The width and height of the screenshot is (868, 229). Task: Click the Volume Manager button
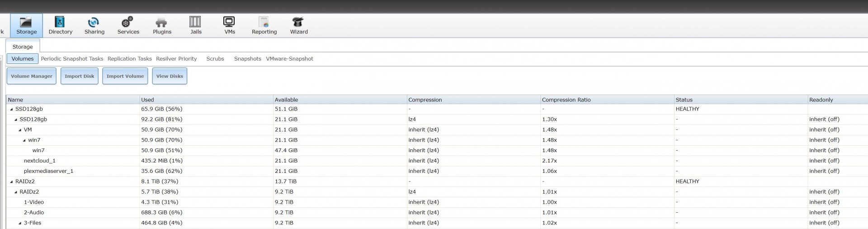click(x=32, y=76)
